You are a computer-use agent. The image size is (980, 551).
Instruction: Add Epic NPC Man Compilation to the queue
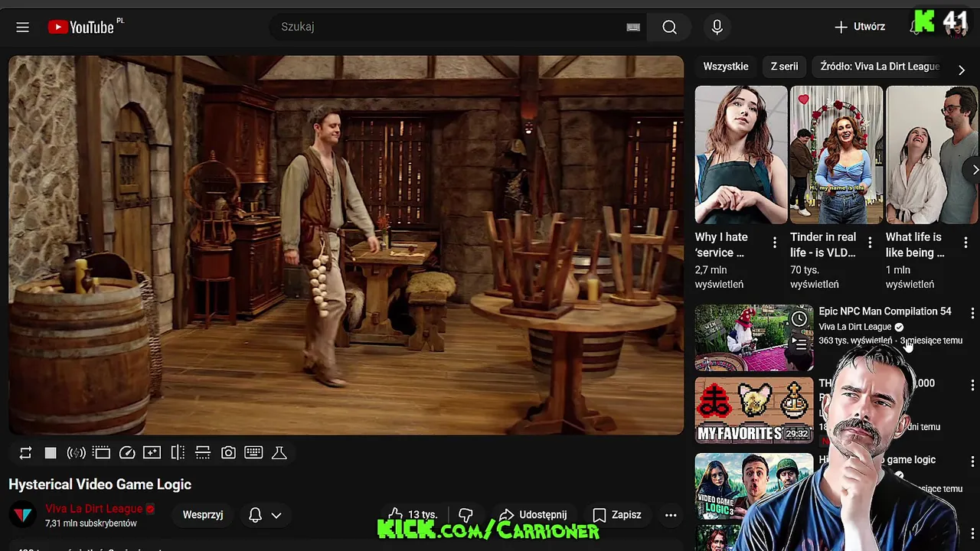tap(799, 344)
